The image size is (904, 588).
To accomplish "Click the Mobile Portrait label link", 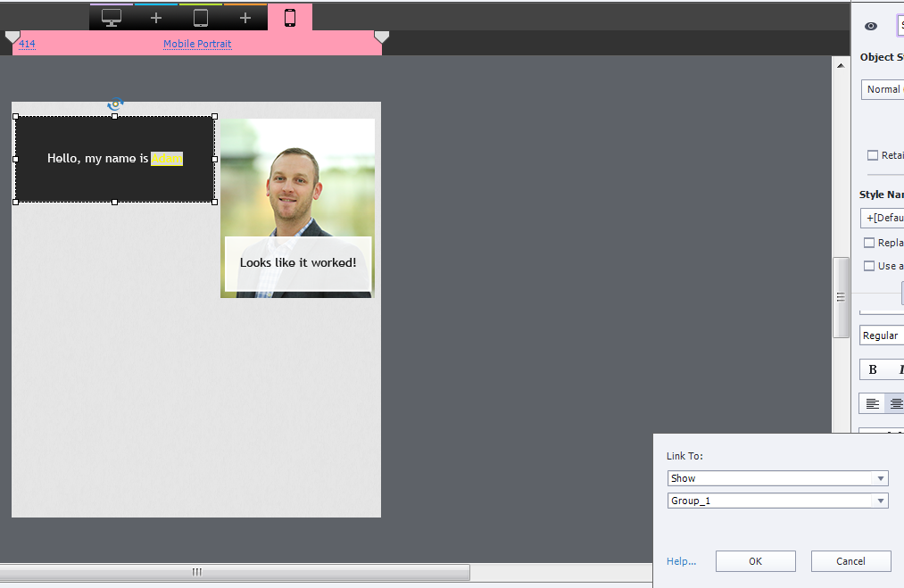I will pyautogui.click(x=197, y=44).
